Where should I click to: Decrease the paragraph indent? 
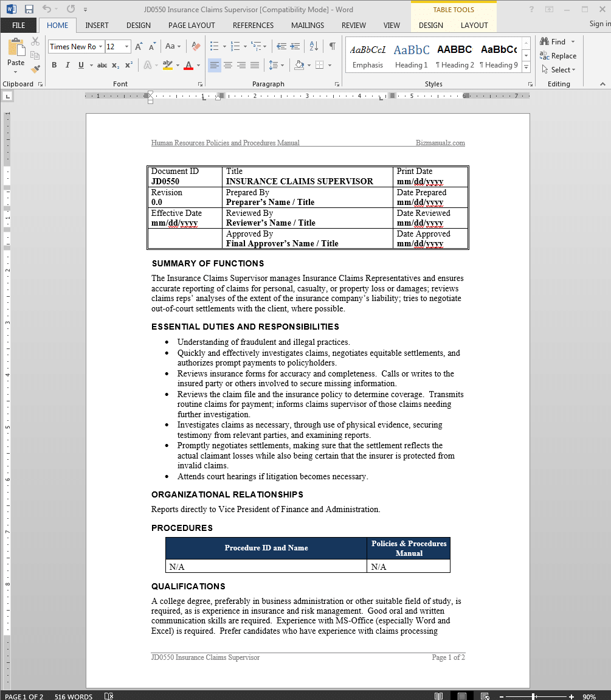pos(281,46)
